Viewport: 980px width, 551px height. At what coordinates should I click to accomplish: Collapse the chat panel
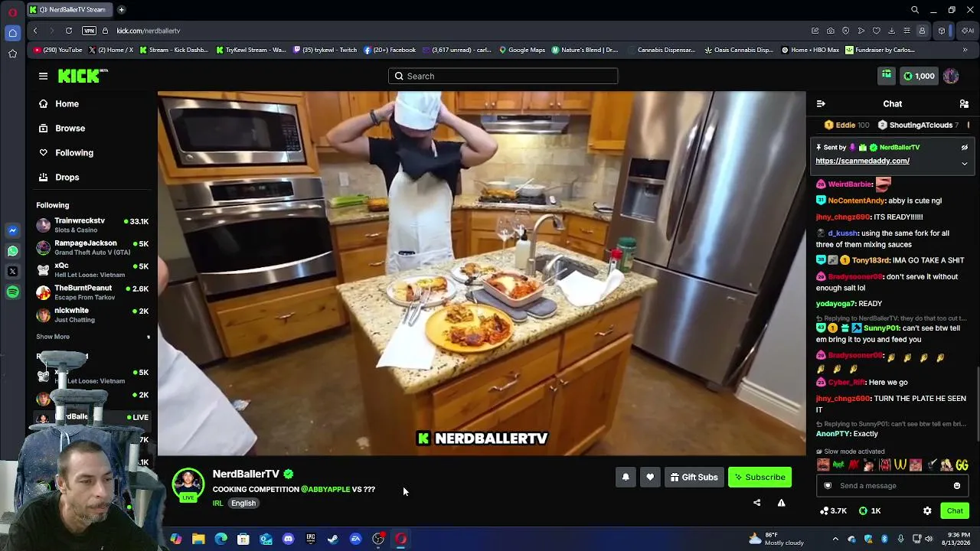(821, 103)
